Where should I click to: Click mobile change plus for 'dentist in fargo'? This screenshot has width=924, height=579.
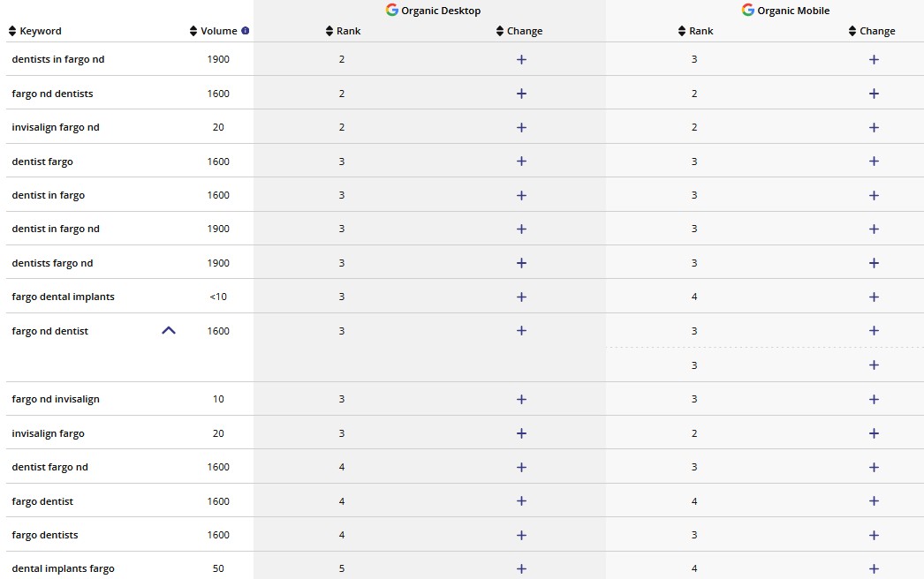[x=874, y=196]
